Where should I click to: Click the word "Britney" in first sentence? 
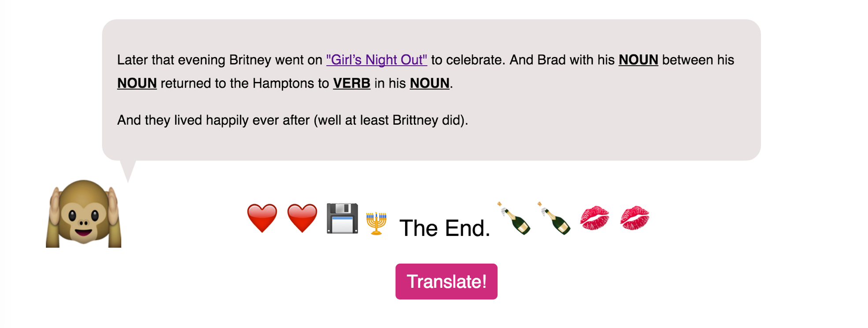coord(250,60)
